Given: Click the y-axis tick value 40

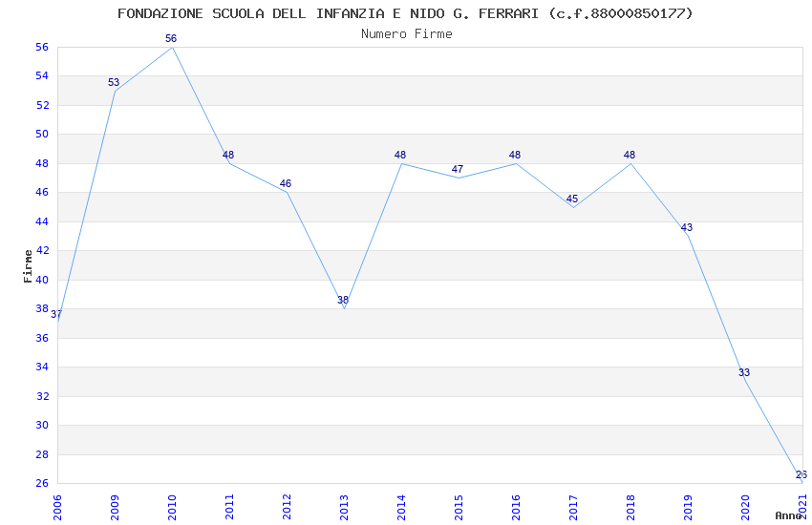Looking at the screenshot, I should coord(42,280).
